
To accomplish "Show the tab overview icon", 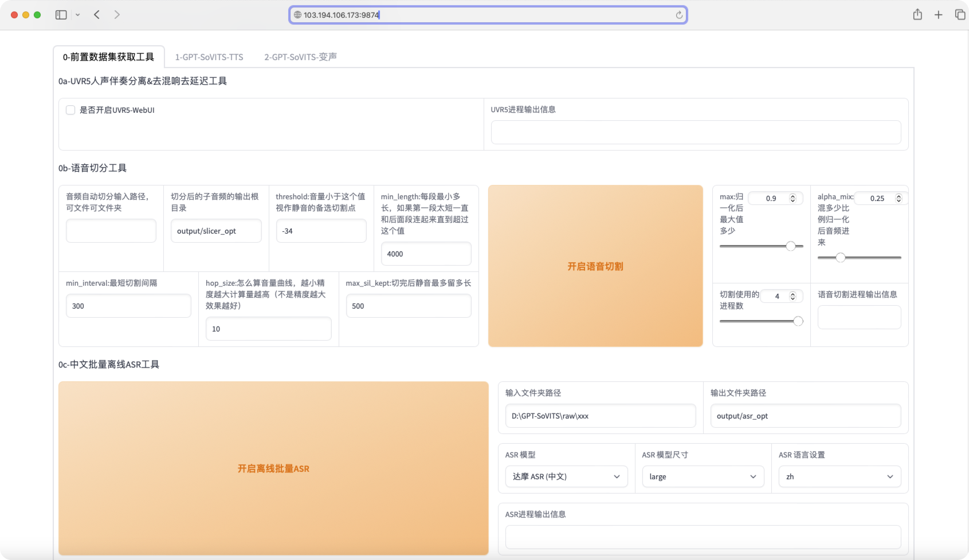I will click(960, 15).
